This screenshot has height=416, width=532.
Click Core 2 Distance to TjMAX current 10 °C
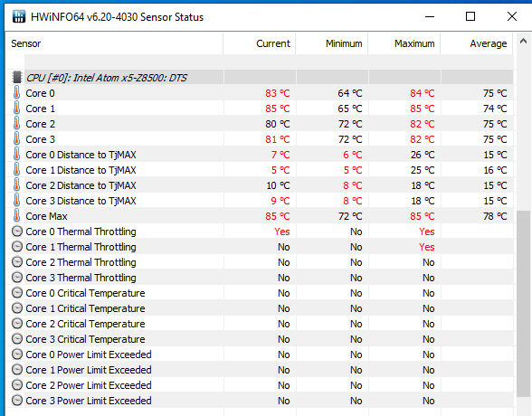pyautogui.click(x=278, y=185)
